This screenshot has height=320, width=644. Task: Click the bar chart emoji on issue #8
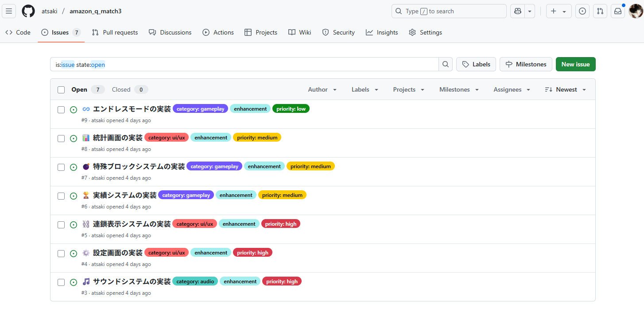(x=86, y=138)
